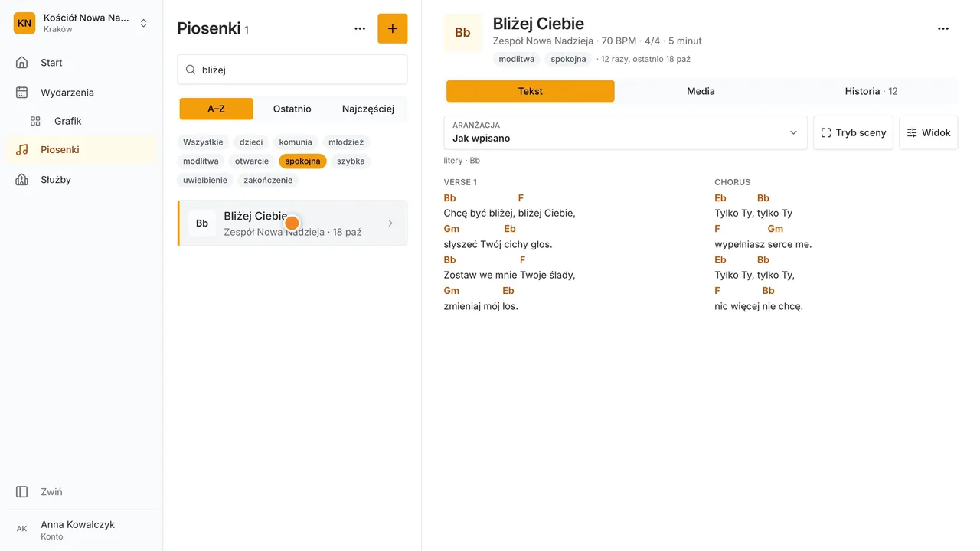Switch to the Historia tab
Screen dimensions: 980x551
871,91
